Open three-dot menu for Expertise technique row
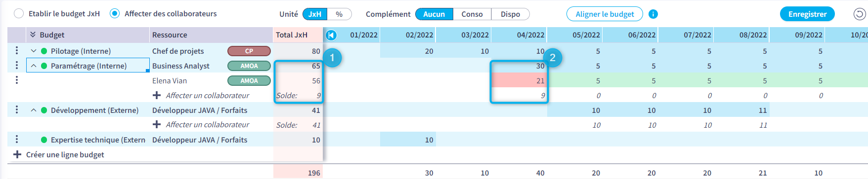The image size is (868, 179). pyautogui.click(x=17, y=139)
